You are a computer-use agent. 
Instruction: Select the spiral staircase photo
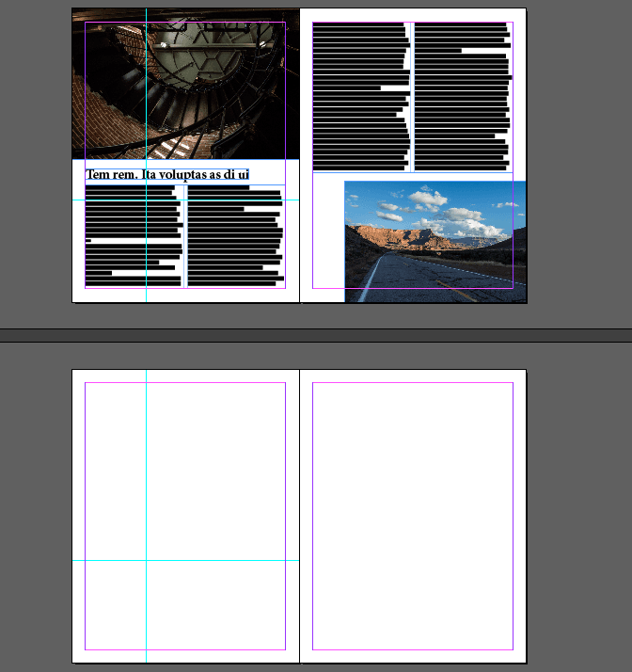pyautogui.click(x=185, y=84)
